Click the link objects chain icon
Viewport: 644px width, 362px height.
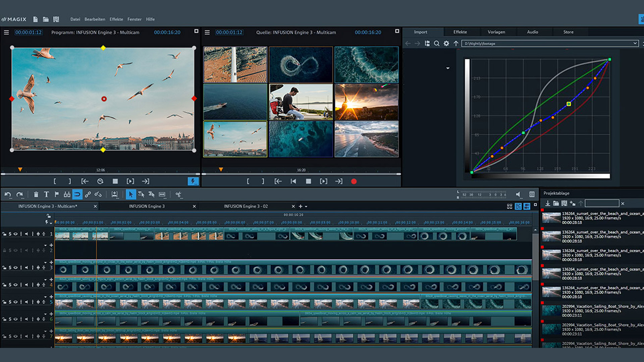tap(88, 194)
